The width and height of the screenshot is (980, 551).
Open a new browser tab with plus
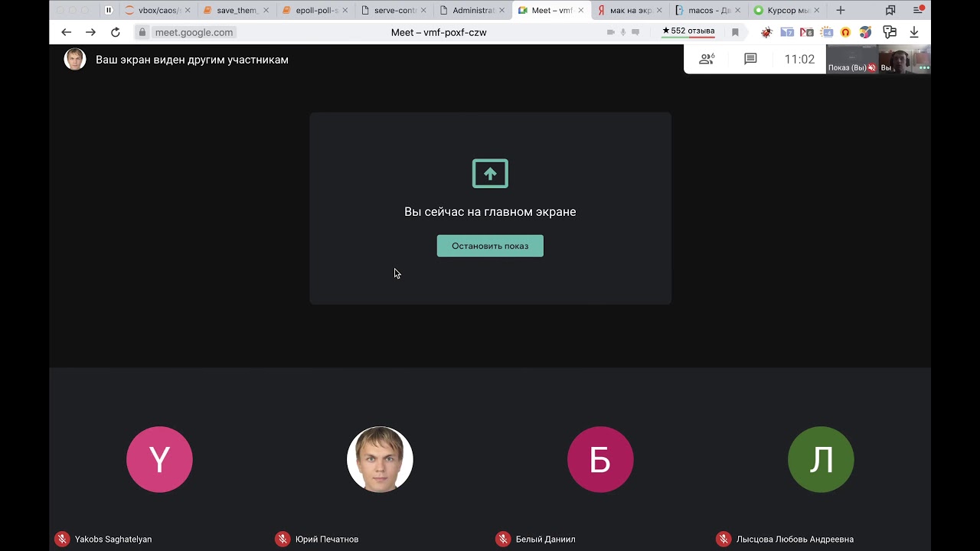point(841,10)
